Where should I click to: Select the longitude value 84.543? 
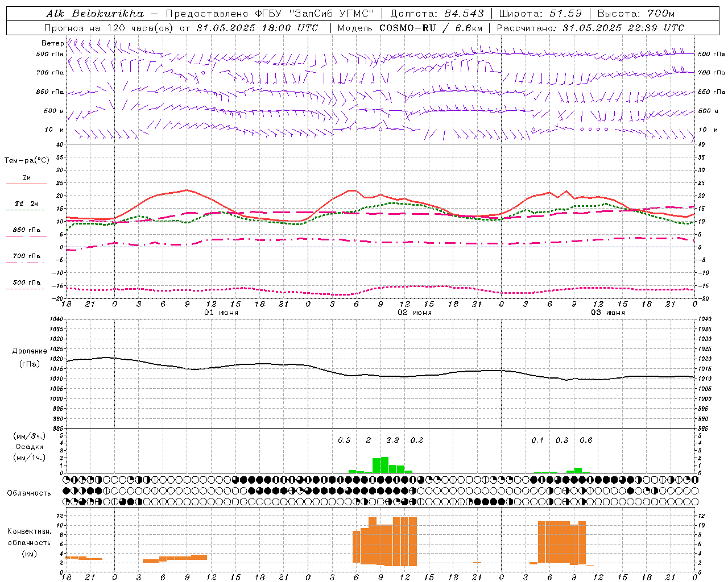click(464, 14)
